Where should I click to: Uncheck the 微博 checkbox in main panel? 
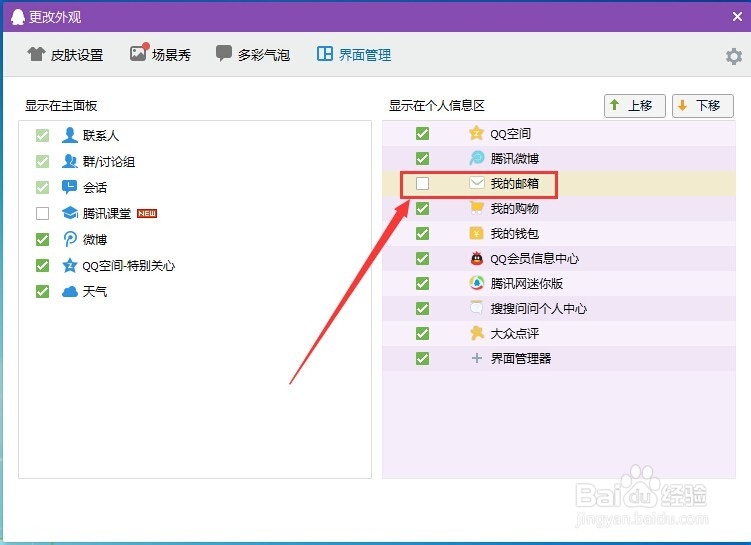[x=42, y=239]
